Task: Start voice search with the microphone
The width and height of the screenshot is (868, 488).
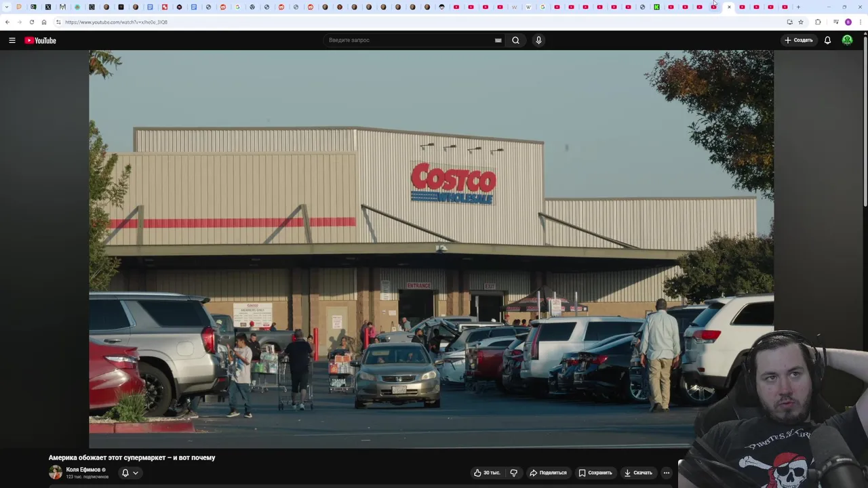Action: point(538,40)
